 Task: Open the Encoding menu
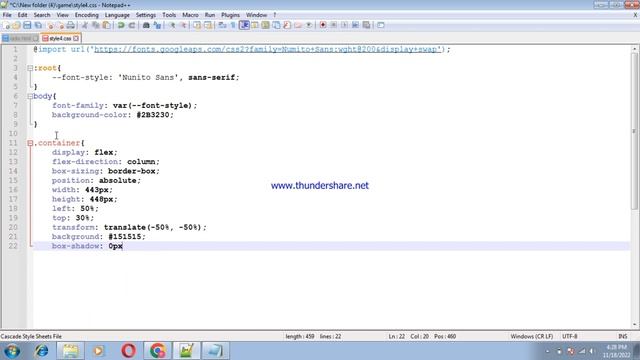(87, 15)
